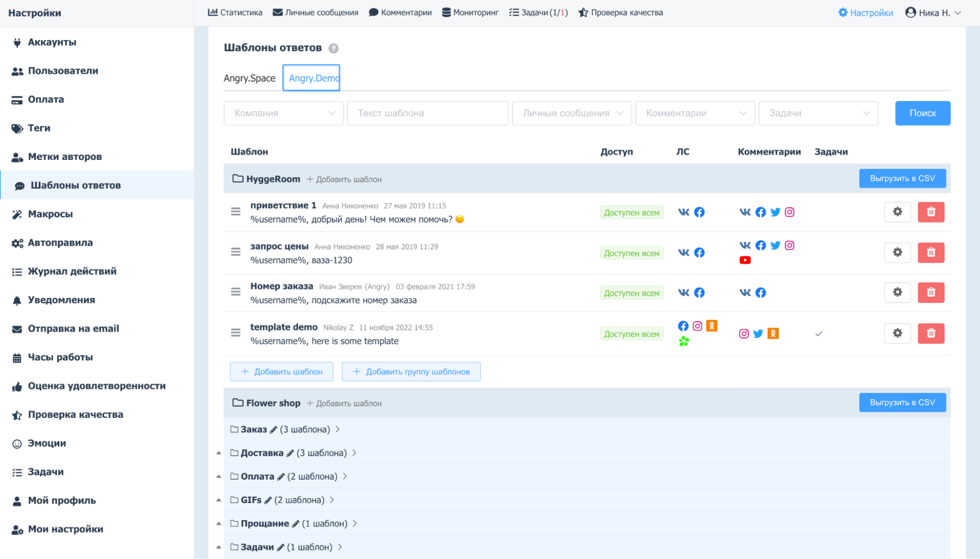Export HyggeRoom templates via Выгрузить в CSV
Image resolution: width=980 pixels, height=559 pixels.
click(x=902, y=178)
